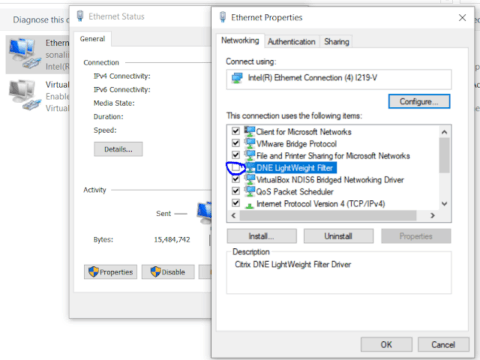Uncheck Client for Microsoft Networks

[236, 131]
